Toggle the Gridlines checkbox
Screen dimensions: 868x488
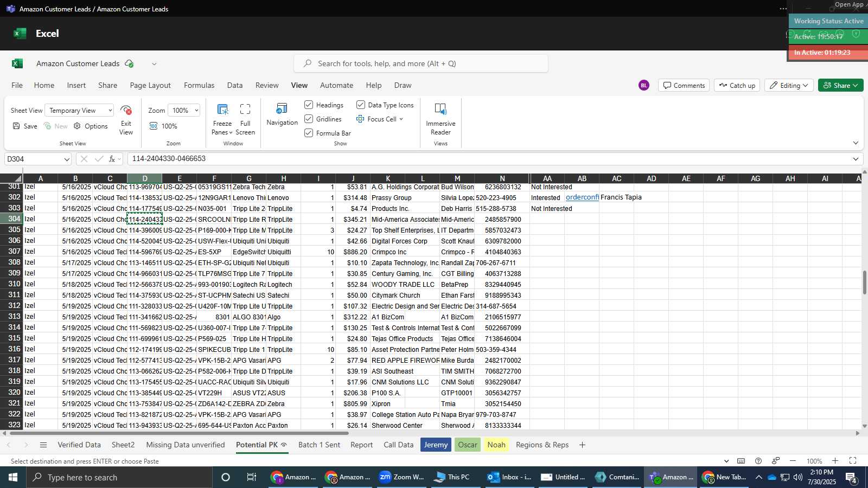309,119
